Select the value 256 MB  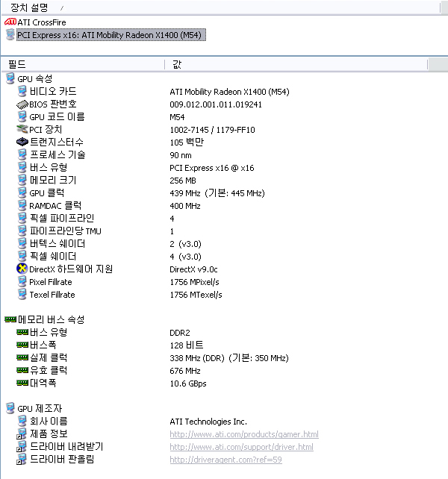(x=183, y=181)
